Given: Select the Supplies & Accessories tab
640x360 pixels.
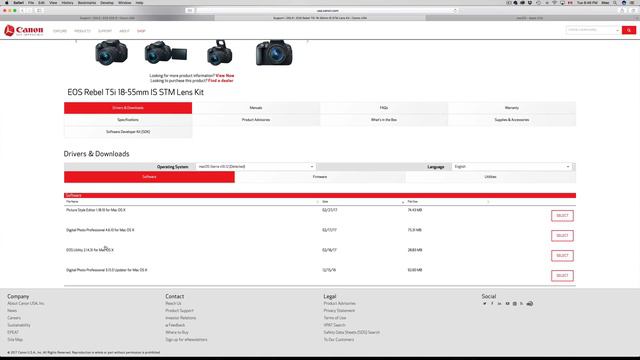Looking at the screenshot, I should click(x=512, y=120).
